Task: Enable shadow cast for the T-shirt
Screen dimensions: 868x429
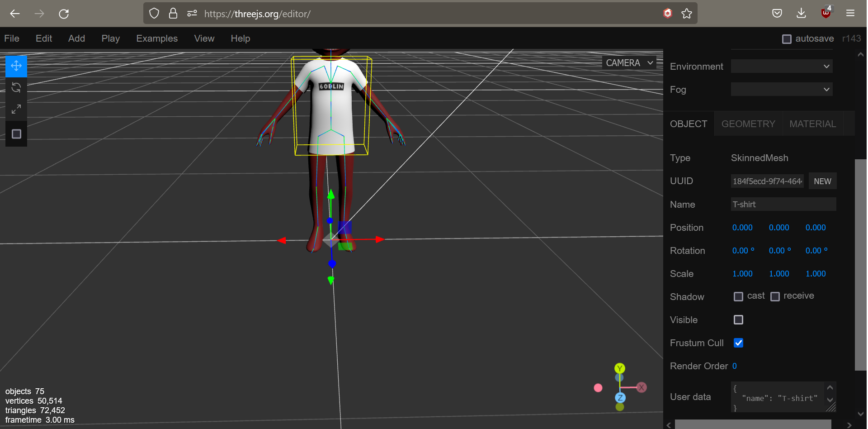Action: click(x=739, y=296)
